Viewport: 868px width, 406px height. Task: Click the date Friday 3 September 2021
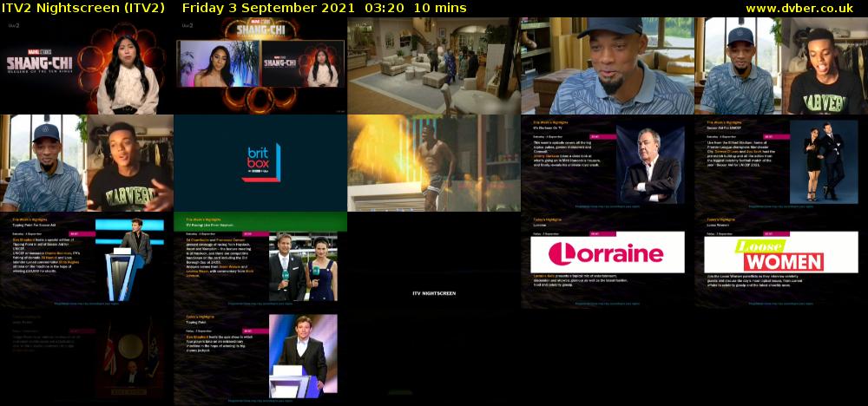(x=268, y=8)
